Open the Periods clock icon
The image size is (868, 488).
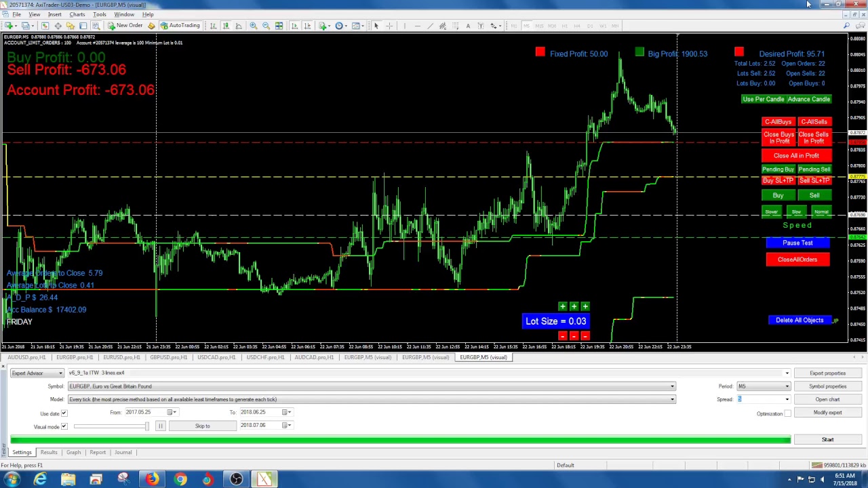click(340, 26)
